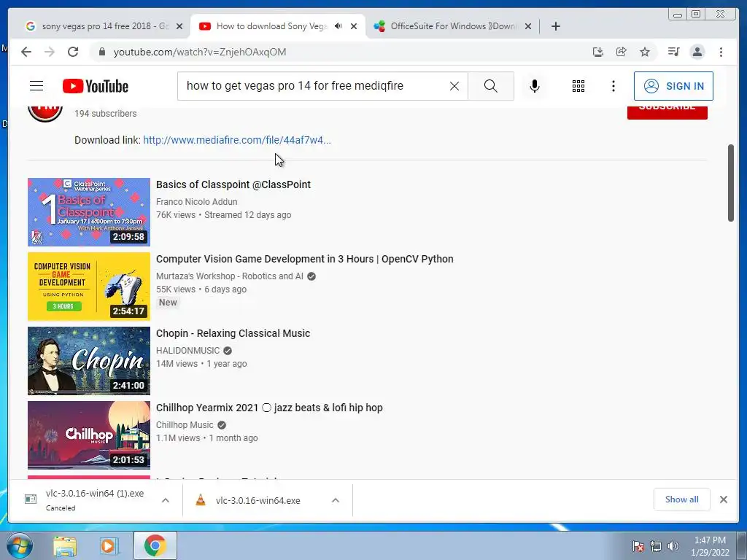The width and height of the screenshot is (747, 560).
Task: Click the Basics of Classpoint thumbnail
Action: point(88,212)
